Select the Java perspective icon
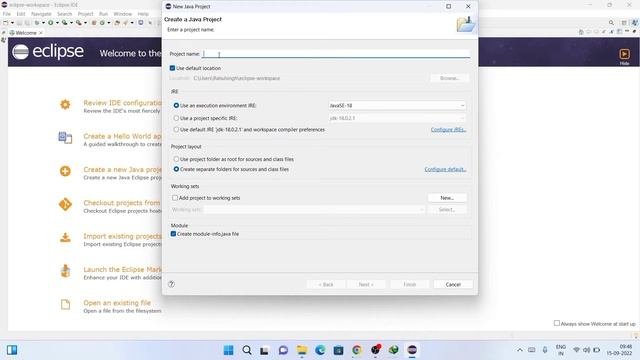Image resolution: width=640 pixels, height=360 pixels. click(635, 23)
